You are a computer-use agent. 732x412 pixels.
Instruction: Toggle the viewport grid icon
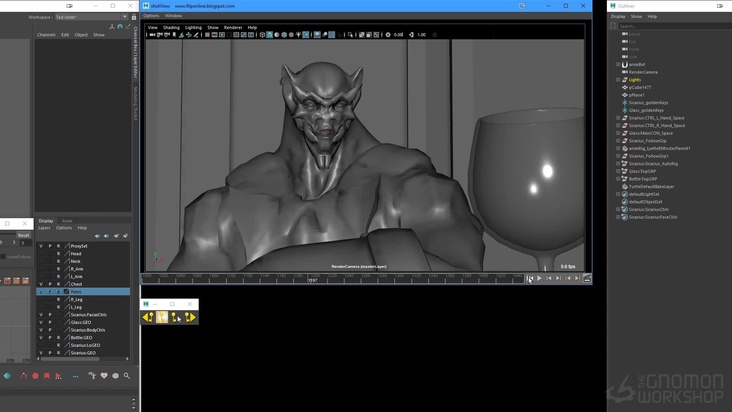pos(207,35)
